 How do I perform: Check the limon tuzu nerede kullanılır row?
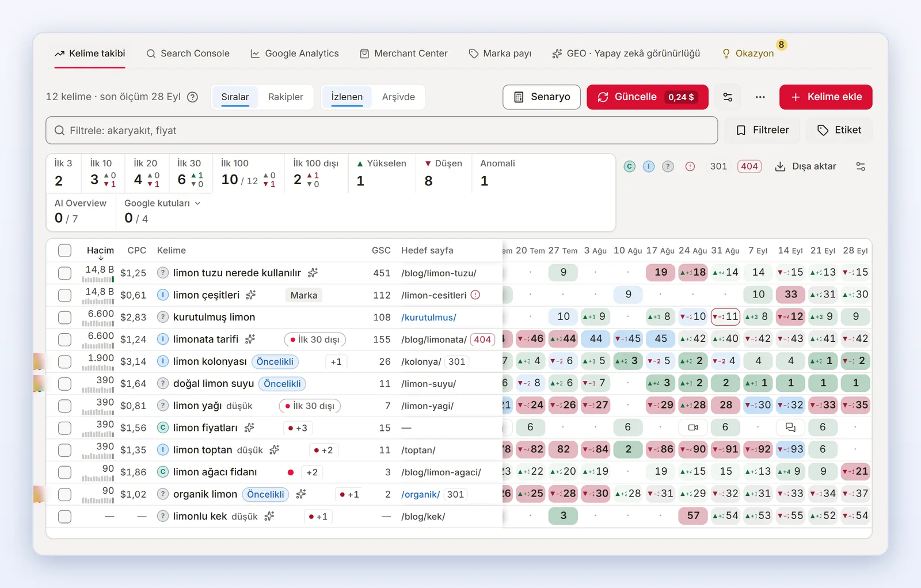(x=64, y=273)
